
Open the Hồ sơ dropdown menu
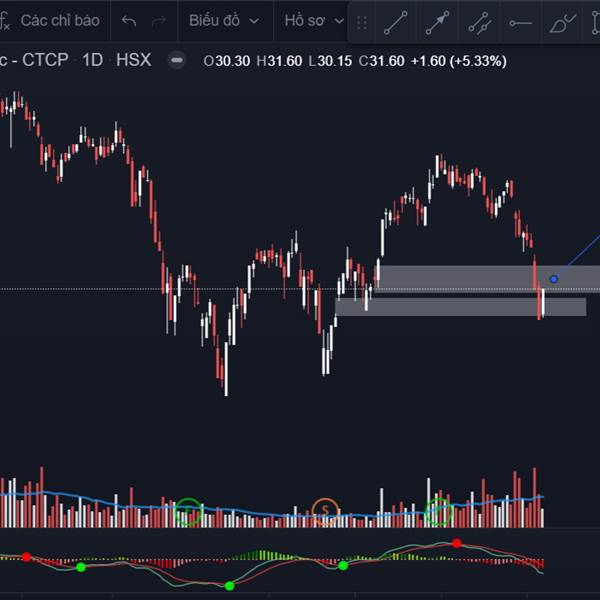click(x=314, y=21)
